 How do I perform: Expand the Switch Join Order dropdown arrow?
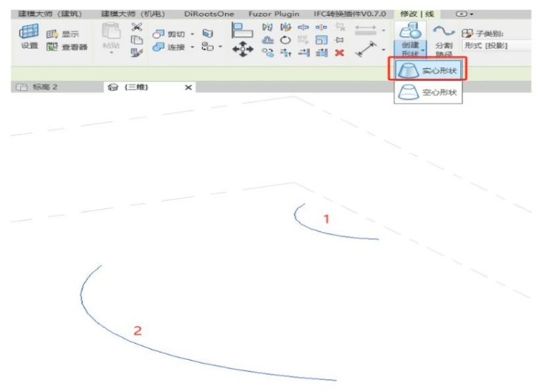pos(220,47)
